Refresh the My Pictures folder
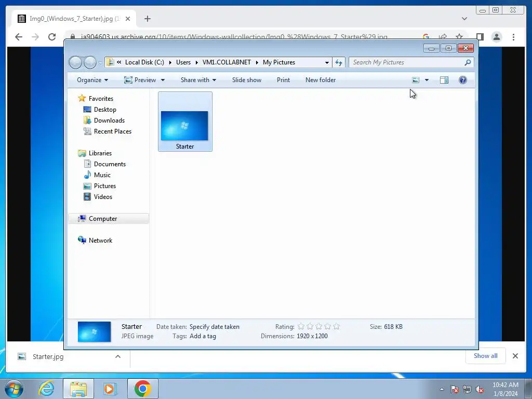532x399 pixels. (339, 62)
